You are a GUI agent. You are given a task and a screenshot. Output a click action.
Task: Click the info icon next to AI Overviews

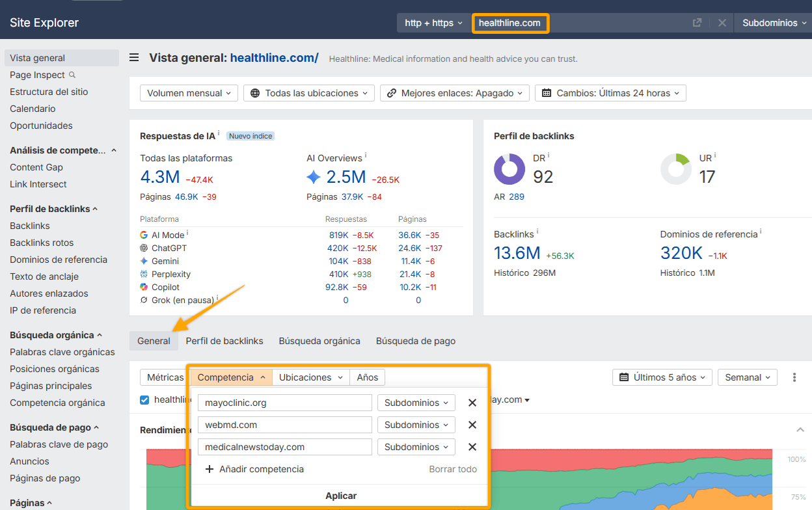[366, 155]
